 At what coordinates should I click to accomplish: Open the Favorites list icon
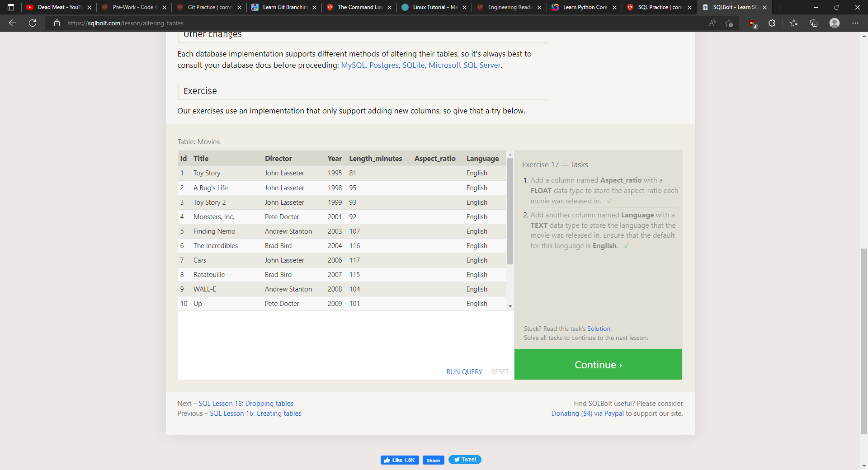(793, 23)
